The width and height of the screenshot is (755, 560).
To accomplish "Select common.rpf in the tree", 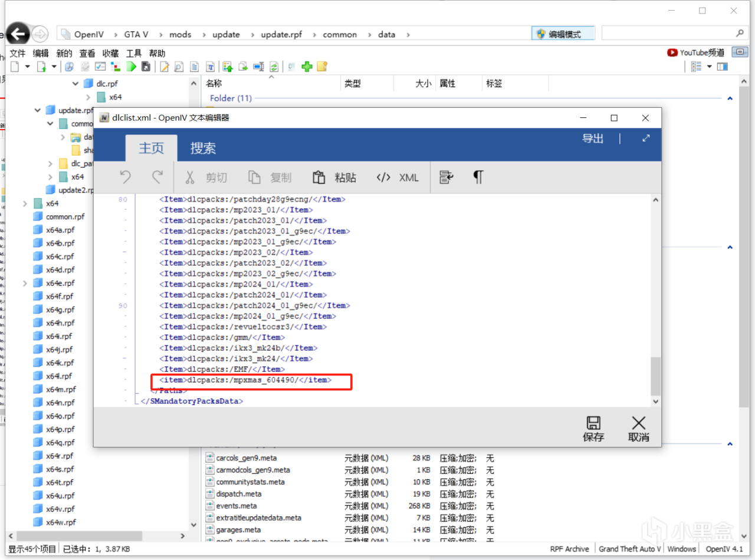I will pyautogui.click(x=59, y=216).
